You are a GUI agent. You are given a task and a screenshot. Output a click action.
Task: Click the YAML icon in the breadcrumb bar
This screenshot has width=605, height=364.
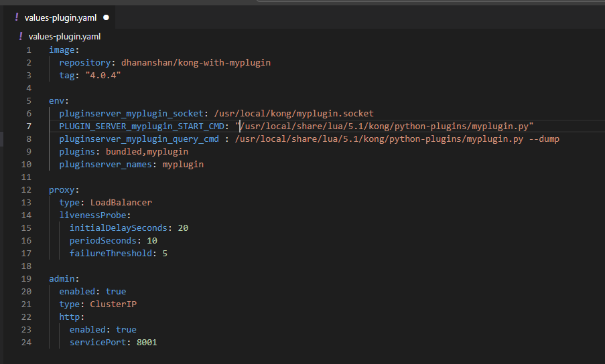click(x=21, y=36)
